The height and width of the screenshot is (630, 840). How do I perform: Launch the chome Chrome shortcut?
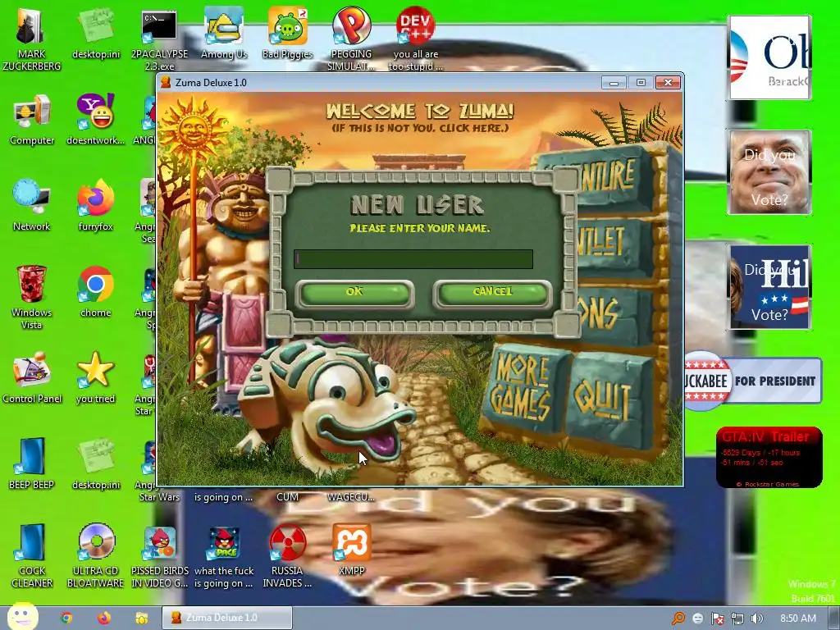pyautogui.click(x=95, y=292)
